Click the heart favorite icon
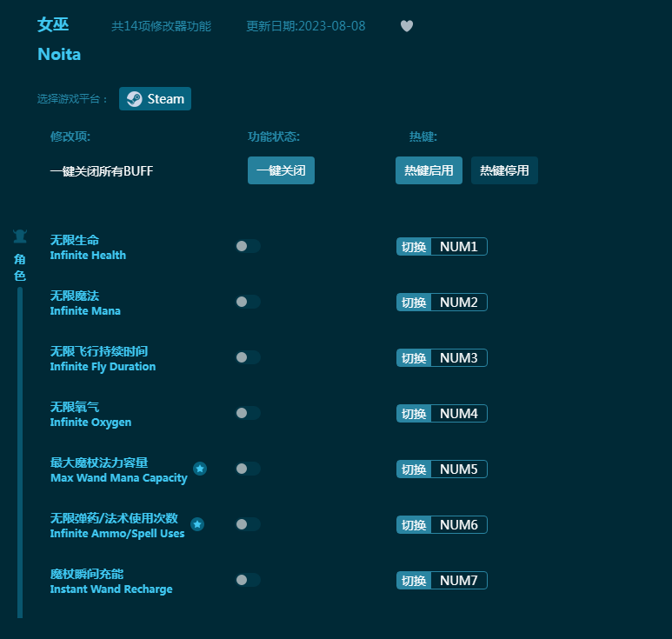Viewport: 672px width, 639px height. point(407,26)
